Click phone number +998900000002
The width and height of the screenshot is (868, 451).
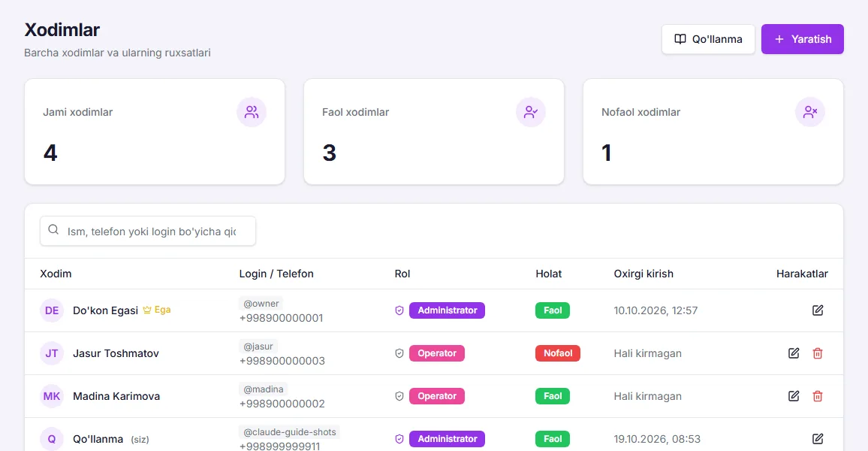pos(282,404)
